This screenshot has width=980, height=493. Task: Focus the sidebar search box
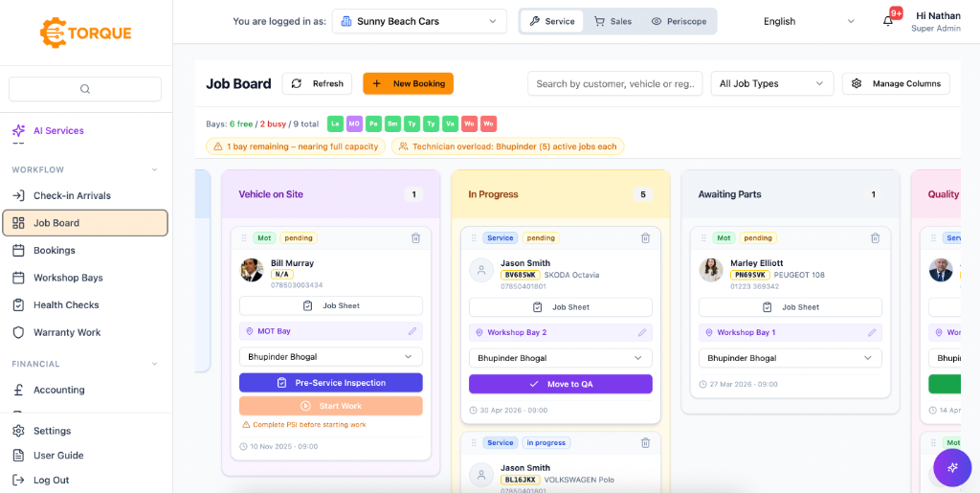(85, 89)
